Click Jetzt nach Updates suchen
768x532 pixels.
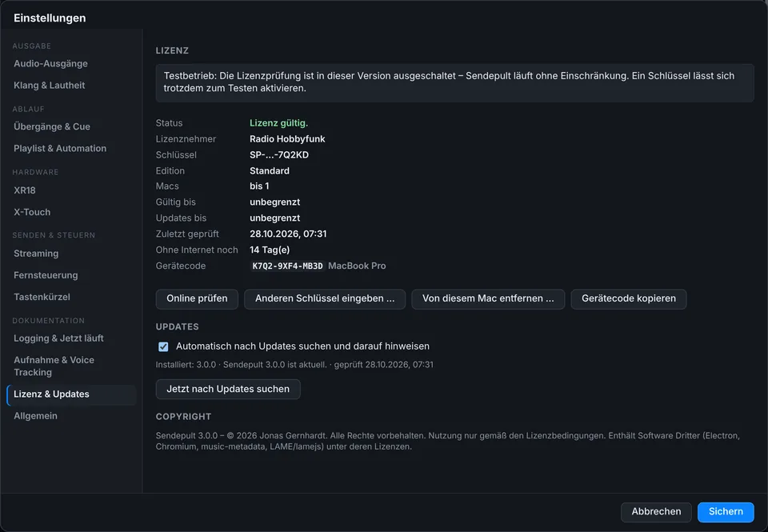point(228,389)
